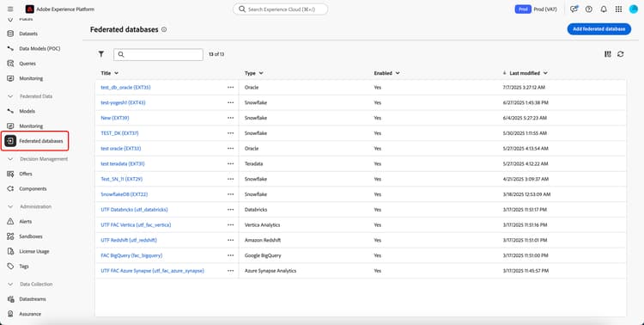
Task: Click the Amazon Redshift type cell
Action: click(263, 240)
